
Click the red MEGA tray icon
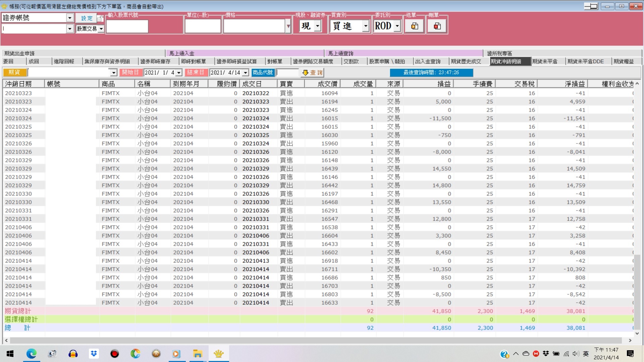(x=536, y=354)
